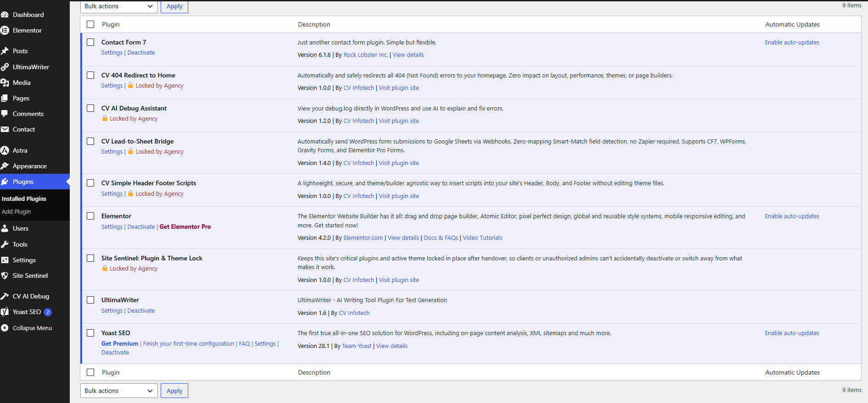Enable auto-updates for Elementor

(792, 216)
